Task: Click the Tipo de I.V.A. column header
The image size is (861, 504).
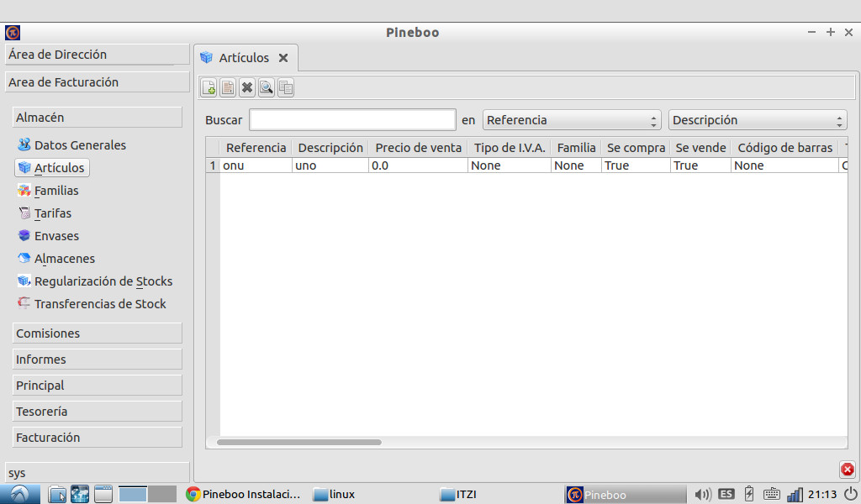Action: click(510, 148)
